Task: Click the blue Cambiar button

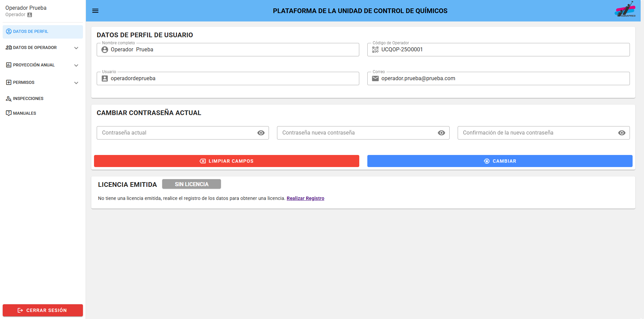Action: tap(500, 161)
